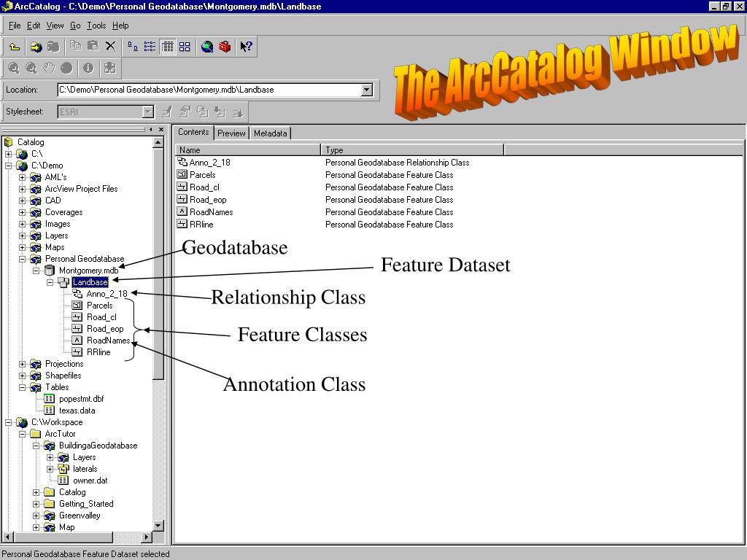Click the Export Metadata icon
The height and width of the screenshot is (560, 747).
tap(237, 112)
